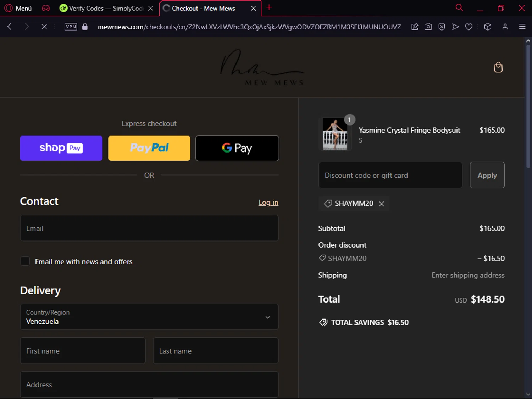
Task: Pay with PayPal button
Action: point(149,148)
